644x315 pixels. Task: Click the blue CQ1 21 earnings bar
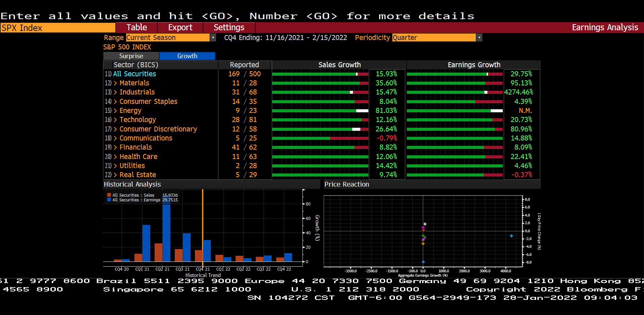[146, 243]
